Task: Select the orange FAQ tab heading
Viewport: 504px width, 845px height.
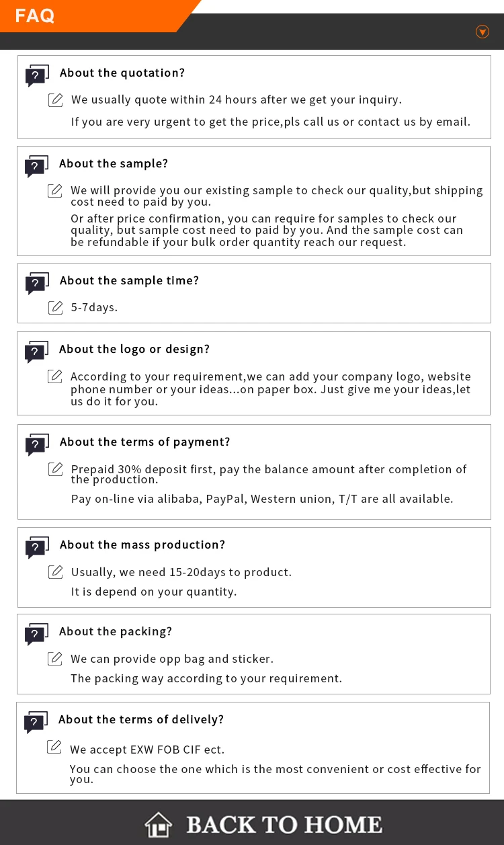Action: click(35, 15)
